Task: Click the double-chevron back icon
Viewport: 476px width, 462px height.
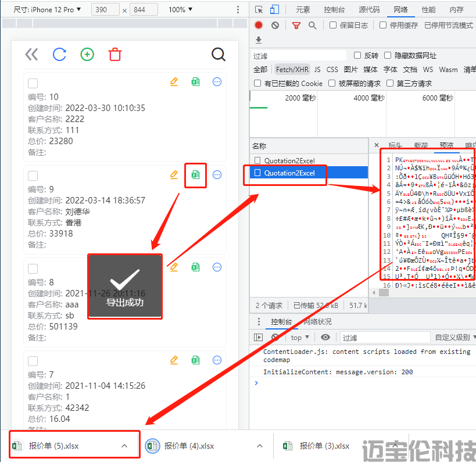Action: [x=31, y=55]
